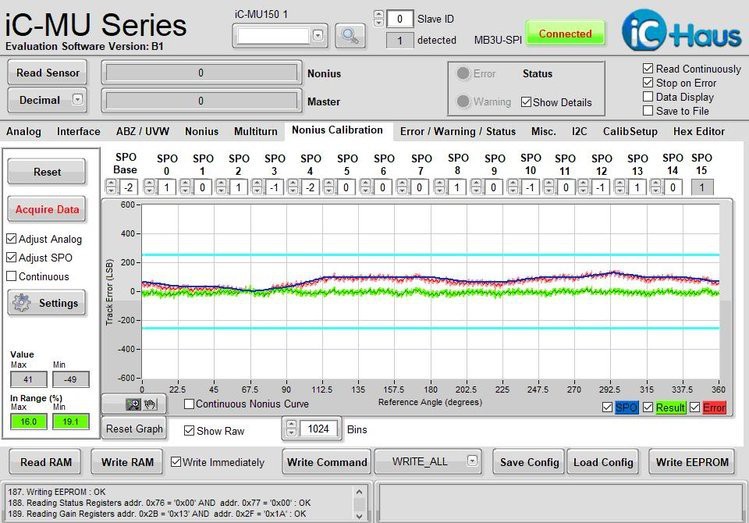Disable the Show Raw checkbox
Screen dimensions: 749x523
(190, 429)
